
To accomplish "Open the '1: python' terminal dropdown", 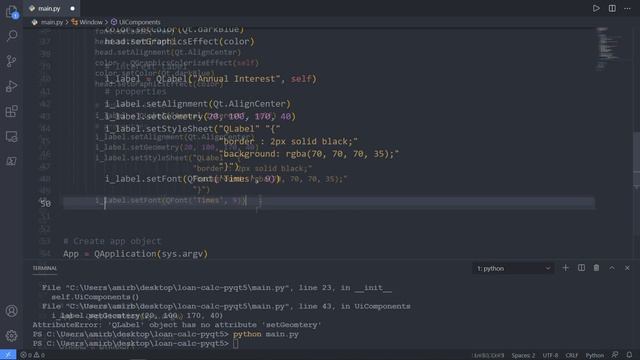I will [513, 269].
